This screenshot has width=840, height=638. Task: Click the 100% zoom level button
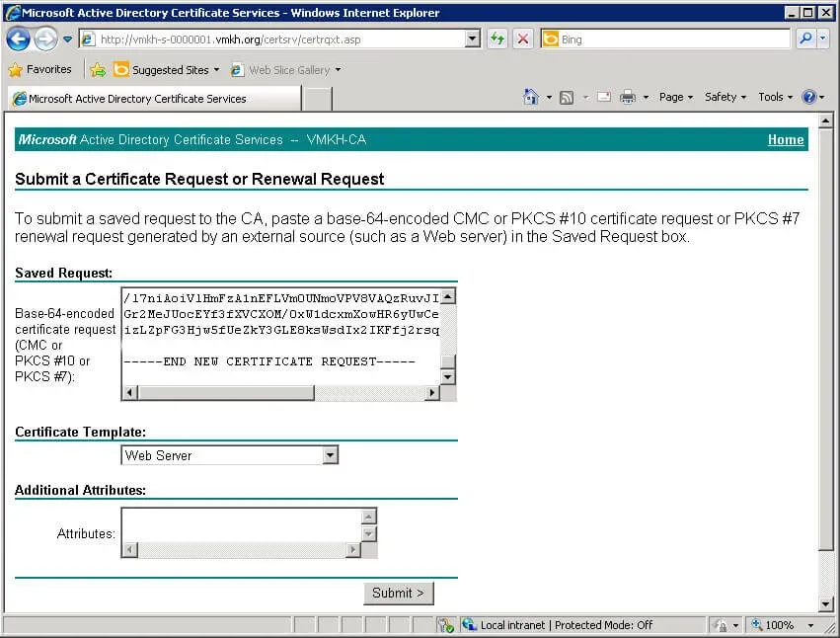click(773, 625)
